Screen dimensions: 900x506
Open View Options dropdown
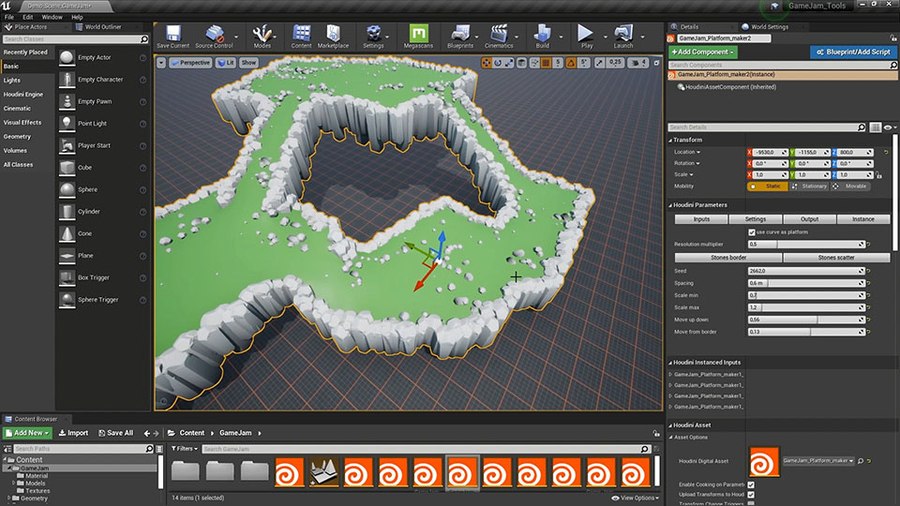coord(635,498)
